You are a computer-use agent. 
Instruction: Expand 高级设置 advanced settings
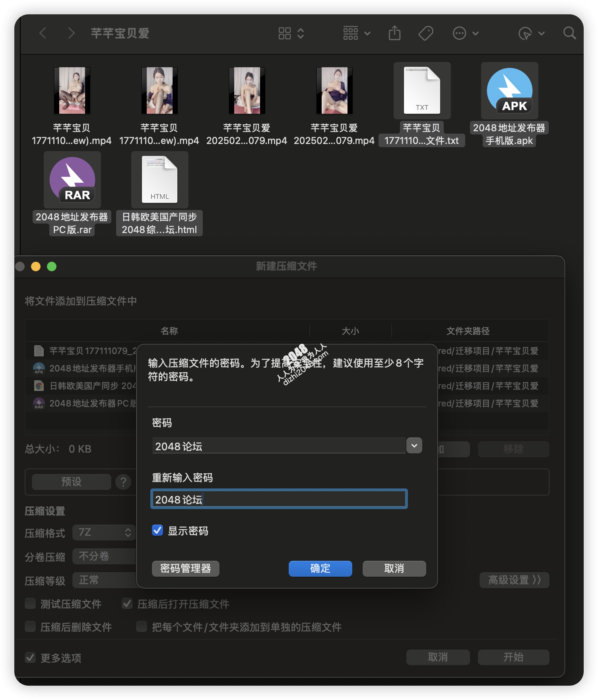[514, 580]
